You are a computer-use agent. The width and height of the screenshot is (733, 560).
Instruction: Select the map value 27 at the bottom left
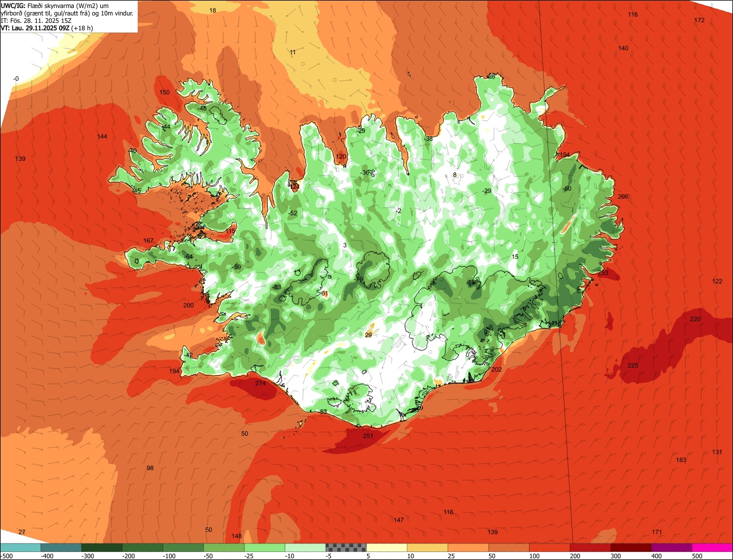pyautogui.click(x=22, y=532)
